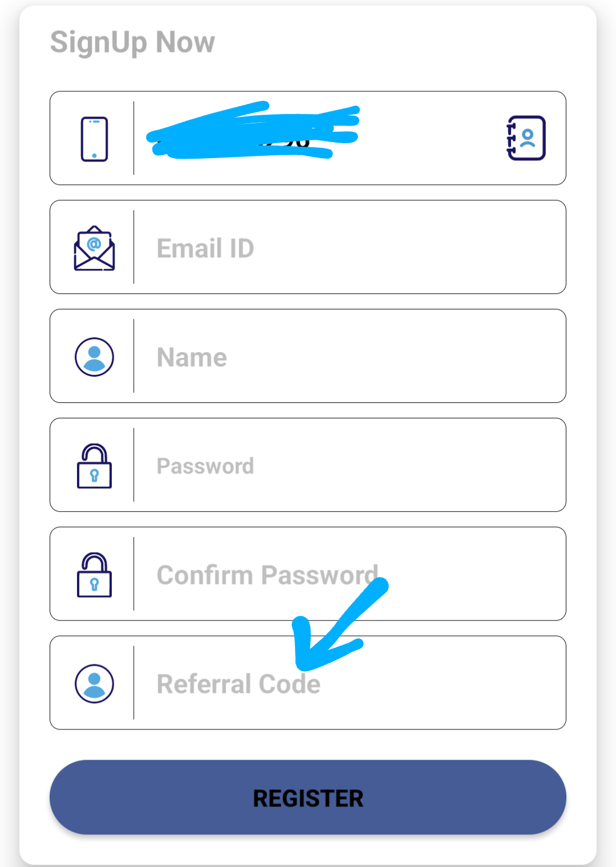Focus the Email ID input field

click(x=348, y=248)
